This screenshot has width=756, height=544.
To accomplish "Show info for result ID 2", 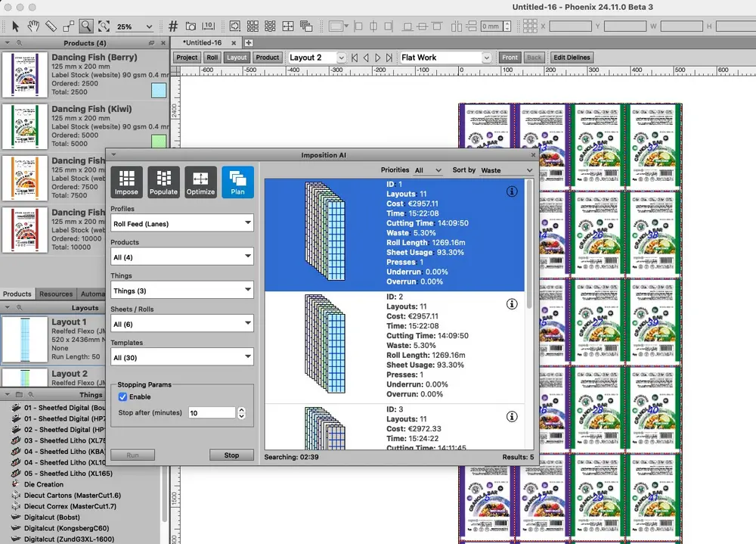I will tap(512, 304).
